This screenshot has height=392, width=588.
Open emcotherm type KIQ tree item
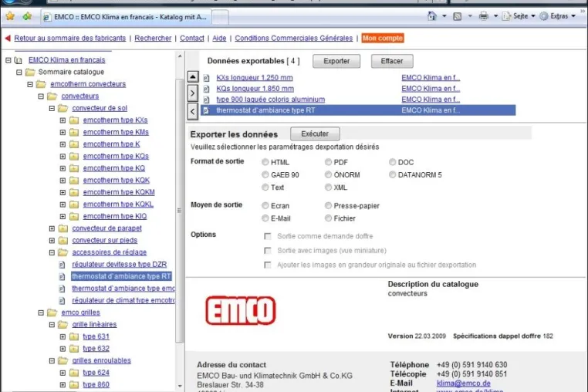tap(115, 216)
